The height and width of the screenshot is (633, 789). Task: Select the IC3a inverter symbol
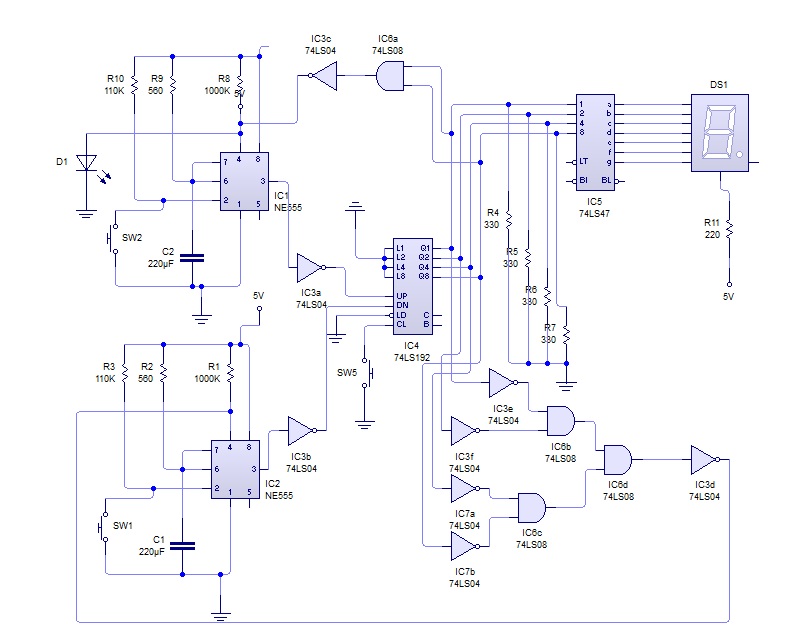click(x=311, y=268)
